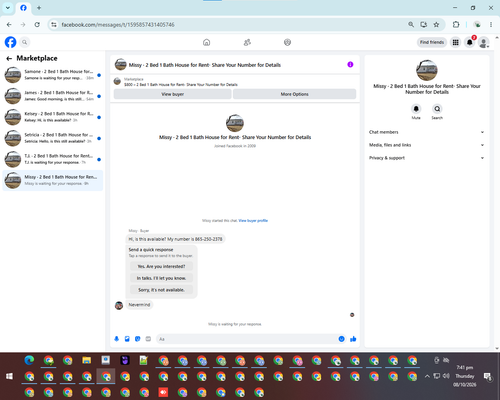Open the browser extensions puzzle icon
Viewport: 500px width, 400px height.
tap(456, 25)
